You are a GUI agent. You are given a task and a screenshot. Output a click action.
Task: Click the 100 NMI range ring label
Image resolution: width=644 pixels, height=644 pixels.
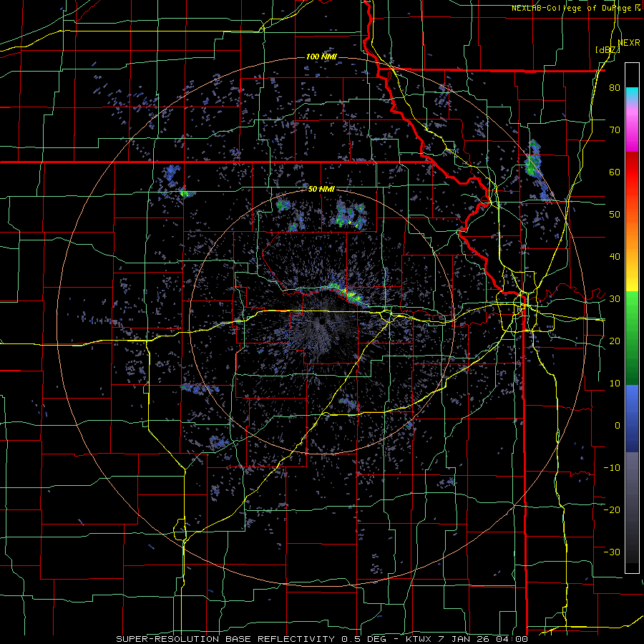pos(321,57)
